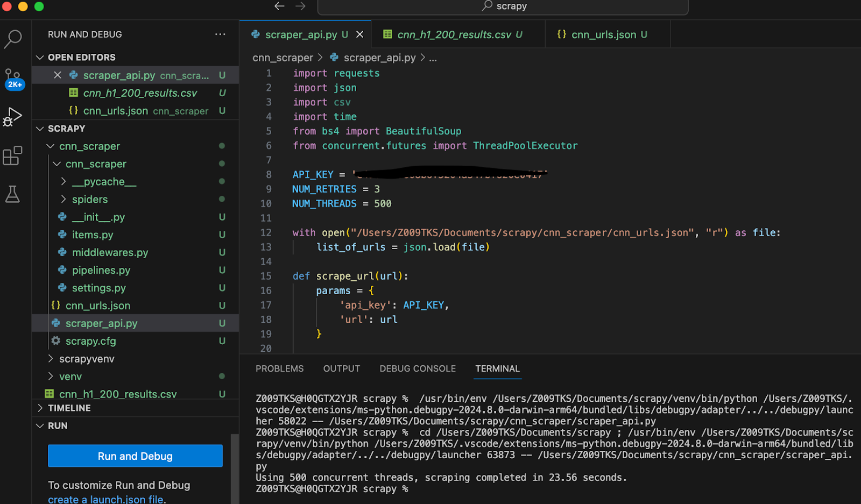Collapse the RUN section

pos(136,426)
